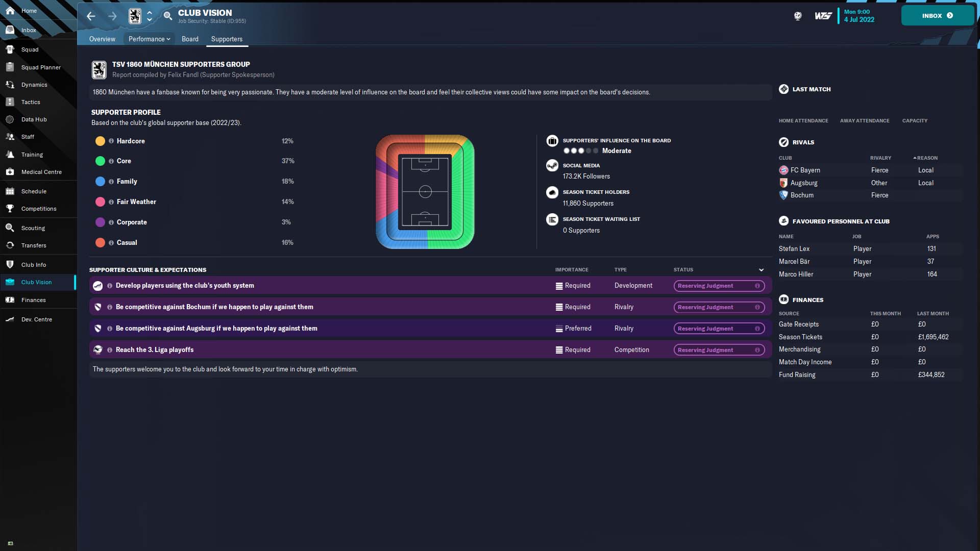The image size is (980, 551).
Task: Sort rivals by the Reason column
Action: coord(926,158)
